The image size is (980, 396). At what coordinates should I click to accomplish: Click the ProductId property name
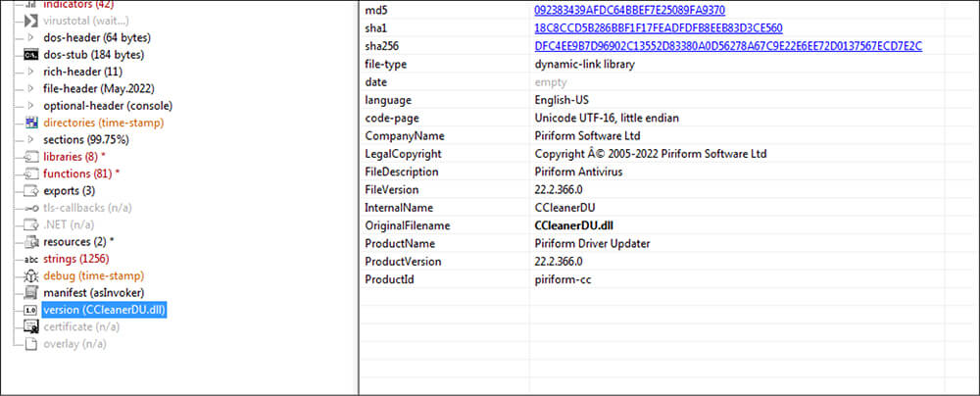(x=389, y=279)
